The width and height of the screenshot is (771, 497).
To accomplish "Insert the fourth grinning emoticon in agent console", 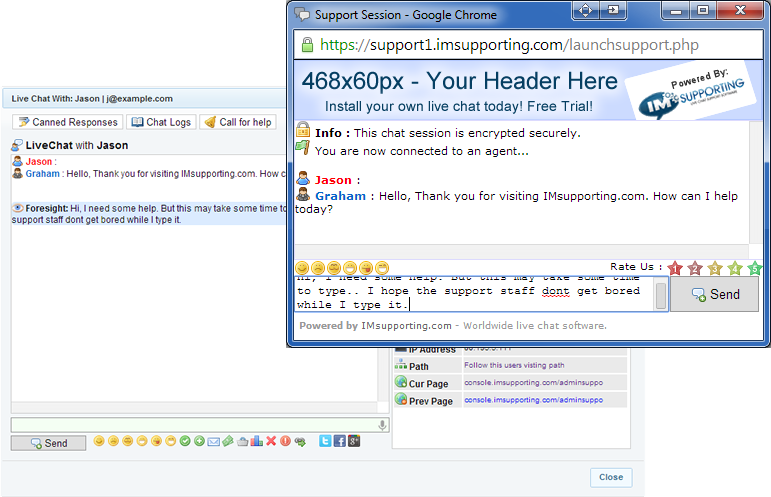I will click(142, 441).
